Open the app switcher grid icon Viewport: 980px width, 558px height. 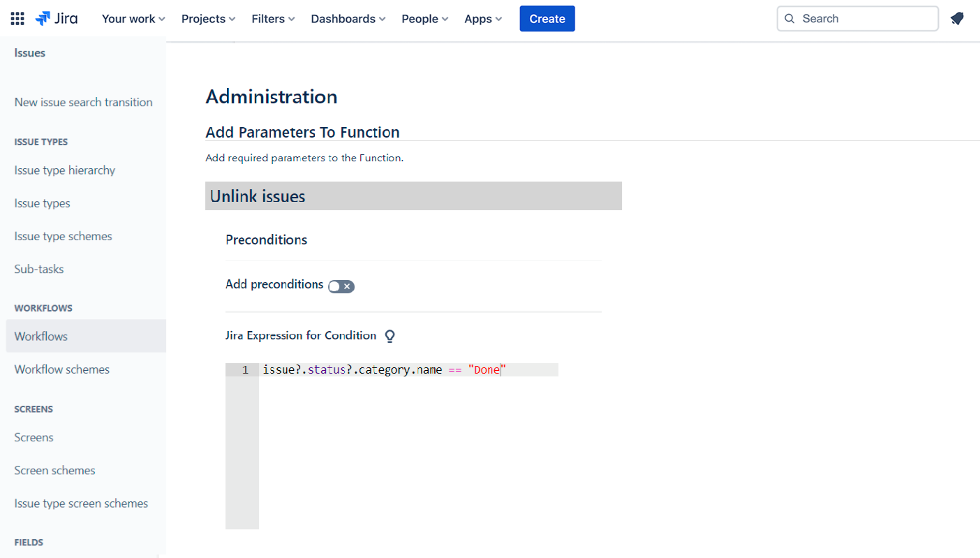pos(17,19)
